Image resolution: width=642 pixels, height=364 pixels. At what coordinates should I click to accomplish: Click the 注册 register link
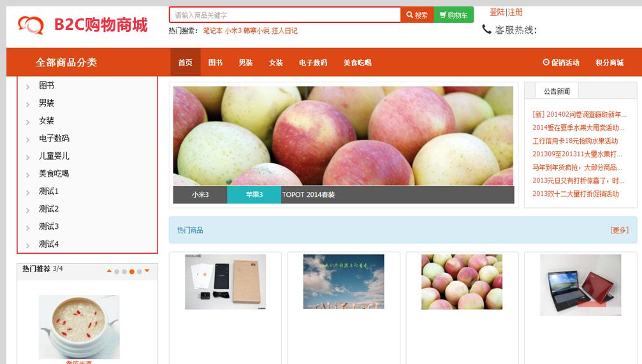515,12
